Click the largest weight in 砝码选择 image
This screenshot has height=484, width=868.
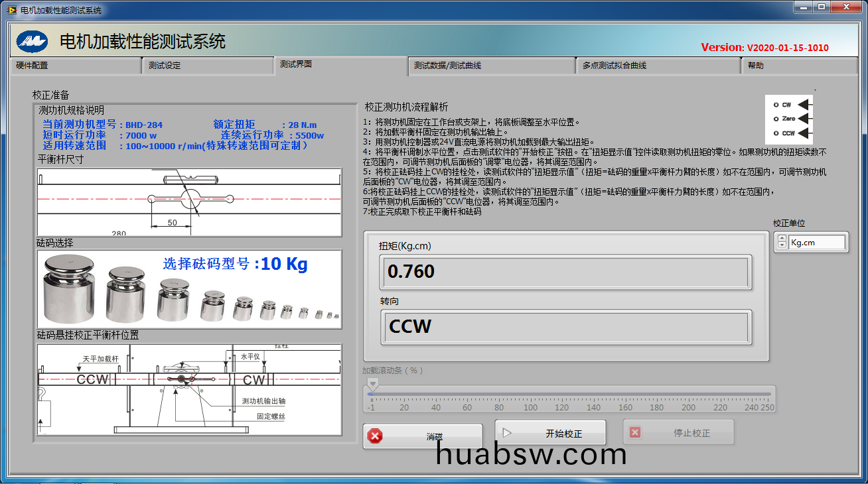click(70, 290)
